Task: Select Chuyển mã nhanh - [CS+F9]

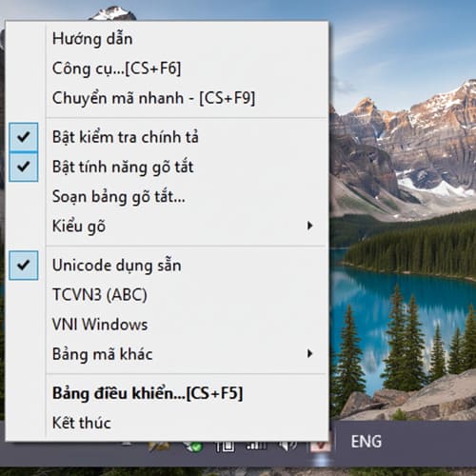Action: coord(168,98)
